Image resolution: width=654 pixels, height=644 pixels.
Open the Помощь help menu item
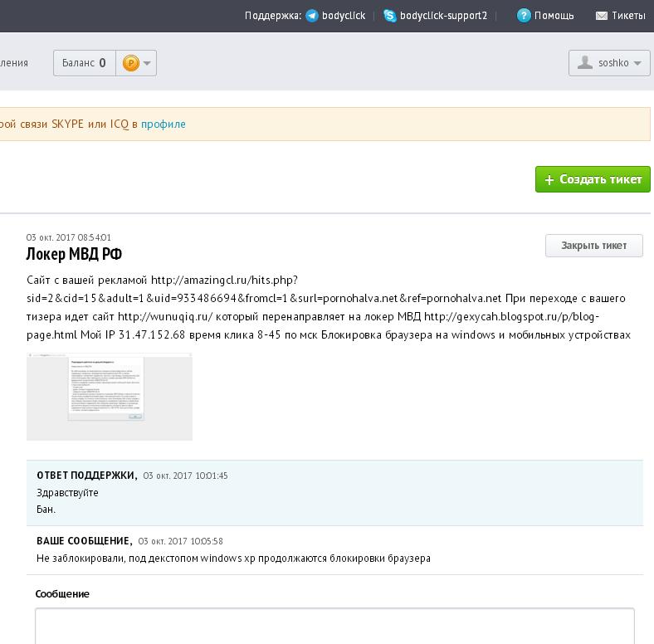tap(554, 16)
